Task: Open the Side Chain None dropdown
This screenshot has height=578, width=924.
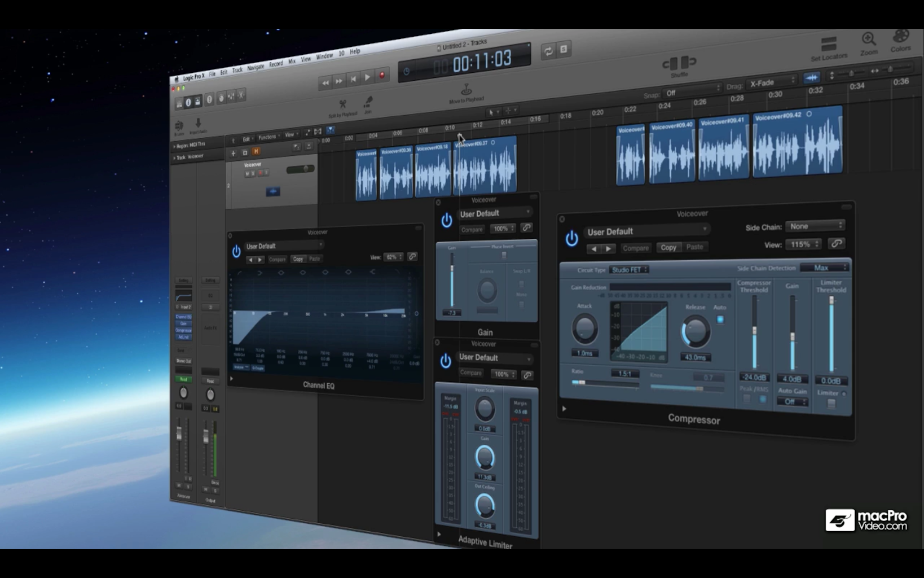Action: (x=815, y=226)
